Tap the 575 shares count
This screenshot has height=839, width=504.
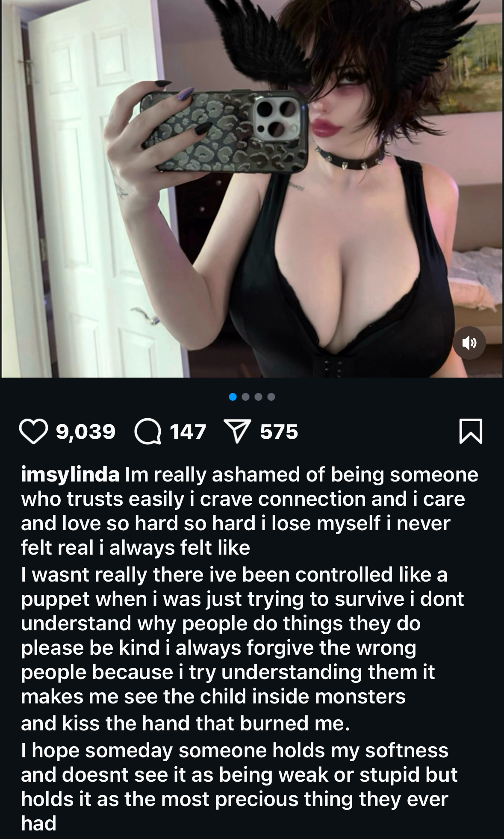click(279, 431)
